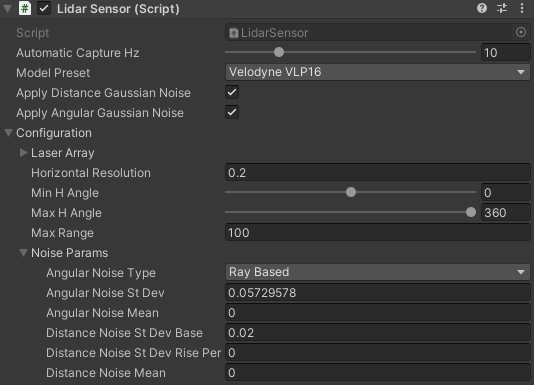The image size is (534, 385).
Task: Click the Max H Angle slider handle
Action: click(x=471, y=212)
